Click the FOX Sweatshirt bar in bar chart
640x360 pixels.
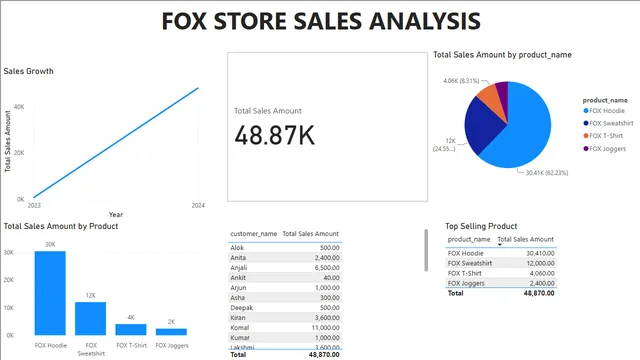point(90,318)
